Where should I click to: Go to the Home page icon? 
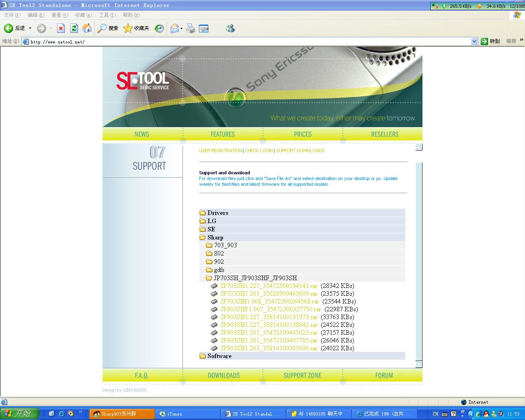coord(87,28)
